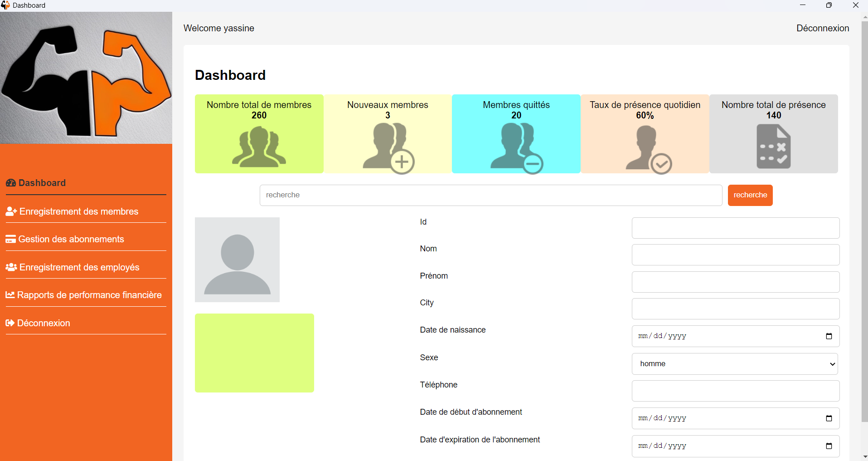The image size is (868, 461).
Task: Select the Dashboard icon in the sidebar
Action: (x=11, y=183)
